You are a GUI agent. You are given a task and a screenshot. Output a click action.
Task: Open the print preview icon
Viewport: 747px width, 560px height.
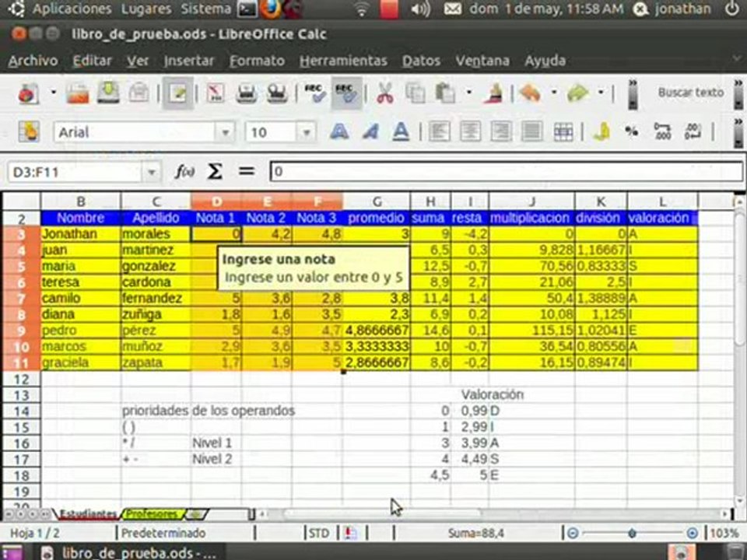coord(277,93)
